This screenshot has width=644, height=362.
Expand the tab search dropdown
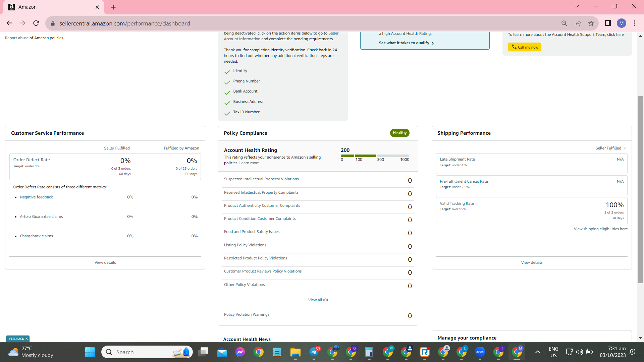click(x=577, y=6)
